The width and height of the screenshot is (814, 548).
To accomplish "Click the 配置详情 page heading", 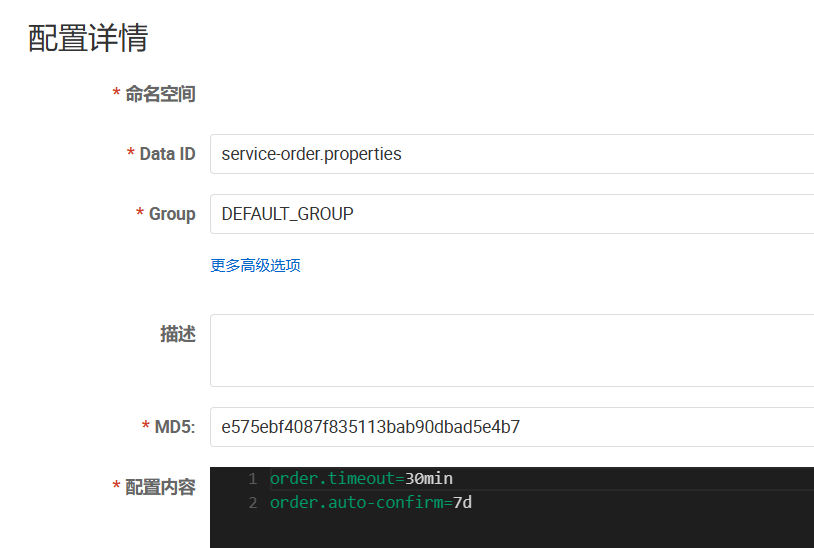I will click(x=88, y=38).
